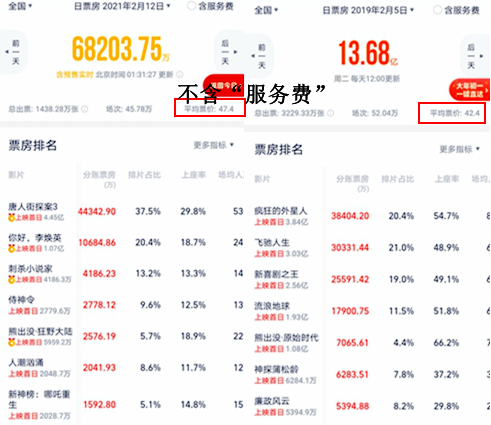Expand 更多指标 in left ranking

point(214,145)
